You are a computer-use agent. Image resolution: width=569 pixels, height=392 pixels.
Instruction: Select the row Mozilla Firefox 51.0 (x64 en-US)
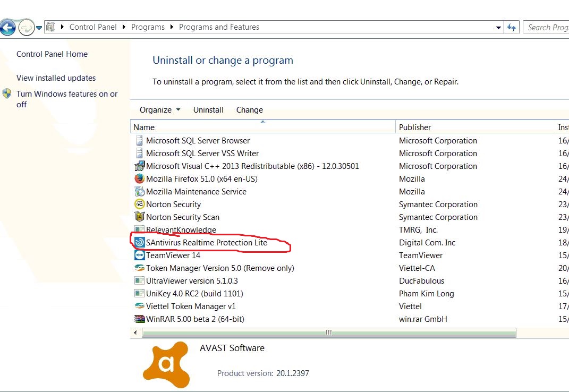coord(350,178)
